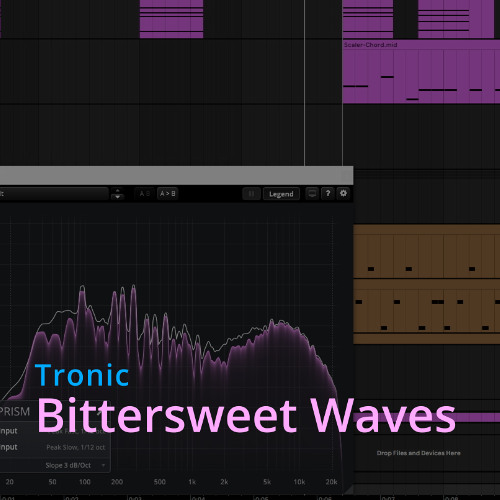Viewport: 500px width, 500px height.
Task: Click the 2k frequency axis label
Action: pyautogui.click(x=224, y=482)
